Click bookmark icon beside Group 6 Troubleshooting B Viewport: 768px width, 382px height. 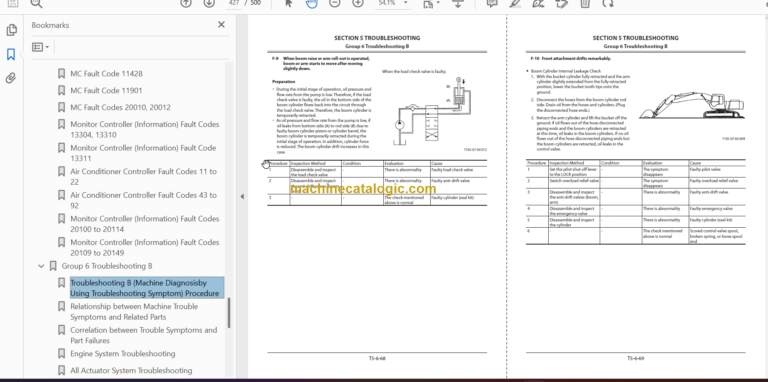(53, 266)
